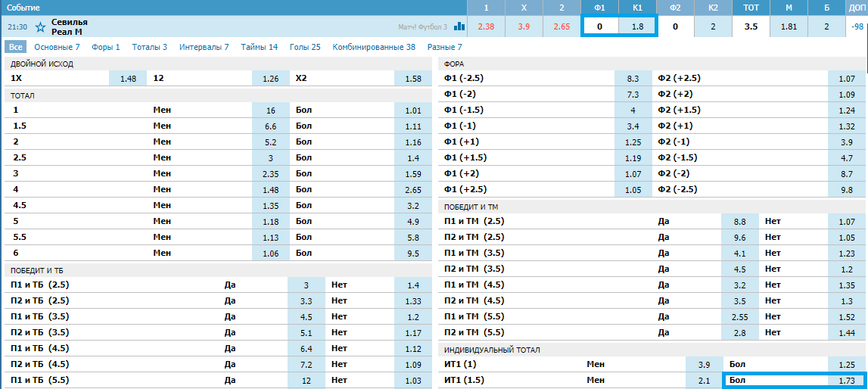
Task: Select Ф1 (+2.5) handicap odds 1.05
Action: (x=633, y=190)
